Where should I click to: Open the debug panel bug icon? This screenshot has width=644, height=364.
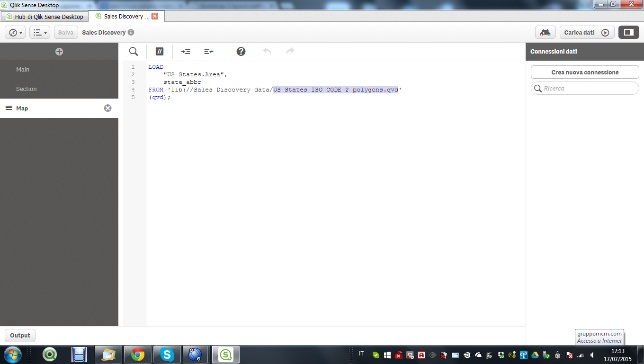pyautogui.click(x=546, y=33)
